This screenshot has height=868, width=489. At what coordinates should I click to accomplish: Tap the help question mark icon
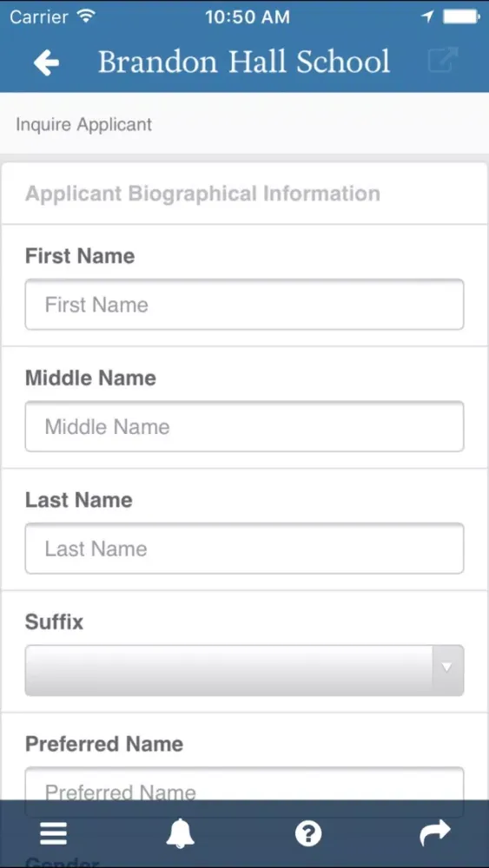[308, 833]
